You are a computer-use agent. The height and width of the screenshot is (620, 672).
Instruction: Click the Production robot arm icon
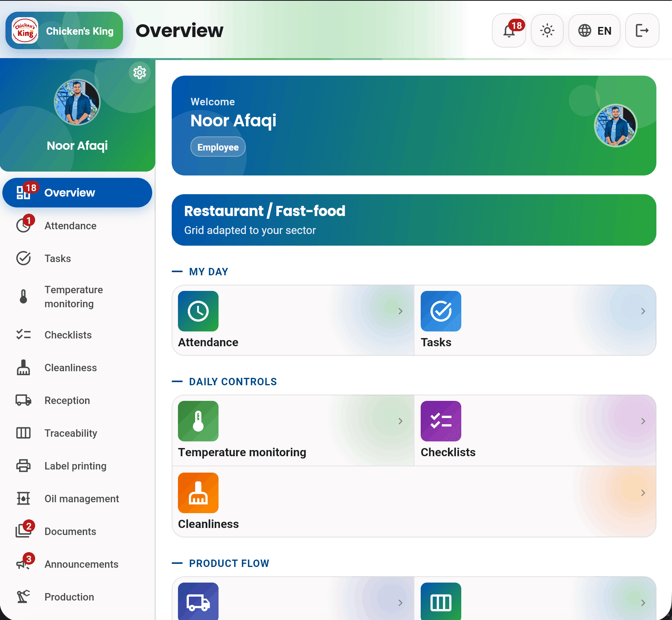tap(23, 597)
